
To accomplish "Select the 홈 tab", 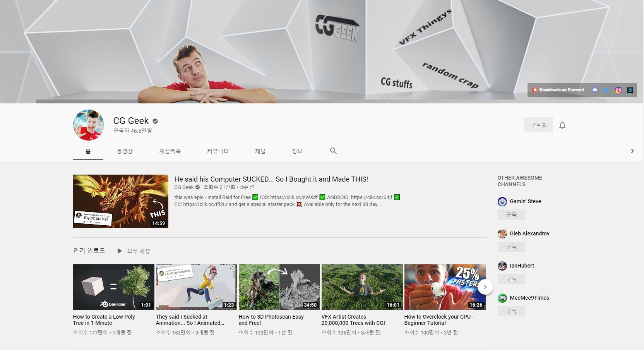I will pos(88,151).
